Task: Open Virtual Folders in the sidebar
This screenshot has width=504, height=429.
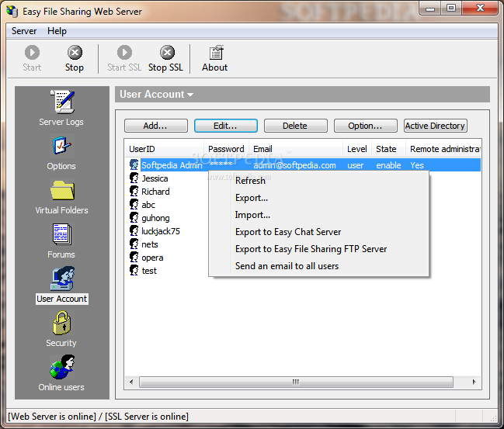Action: coord(62,190)
